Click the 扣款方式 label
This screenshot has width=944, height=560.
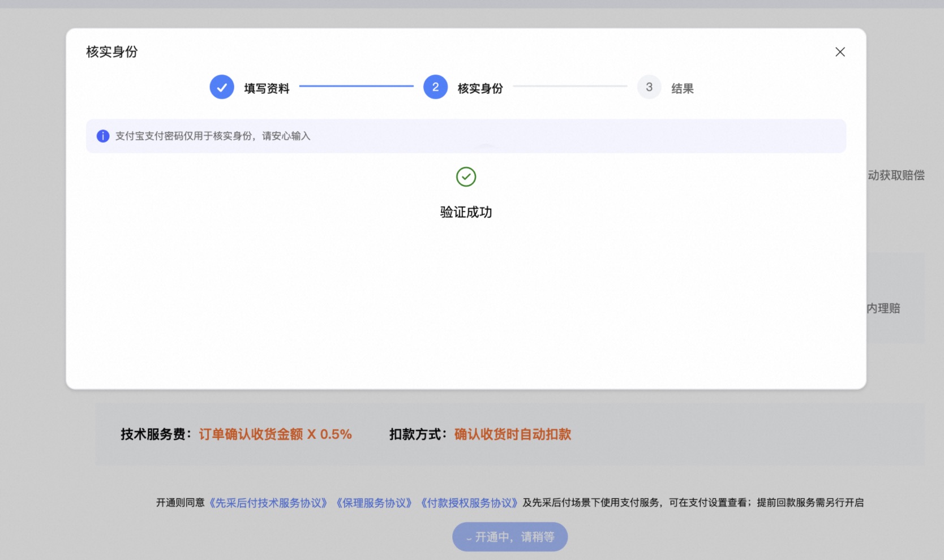point(419,434)
